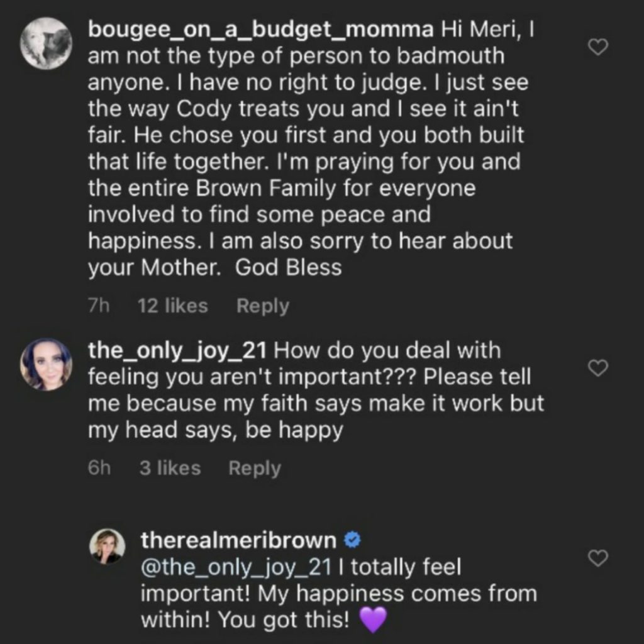Reply to bougee_on_a_budget_momma's comment

262,306
